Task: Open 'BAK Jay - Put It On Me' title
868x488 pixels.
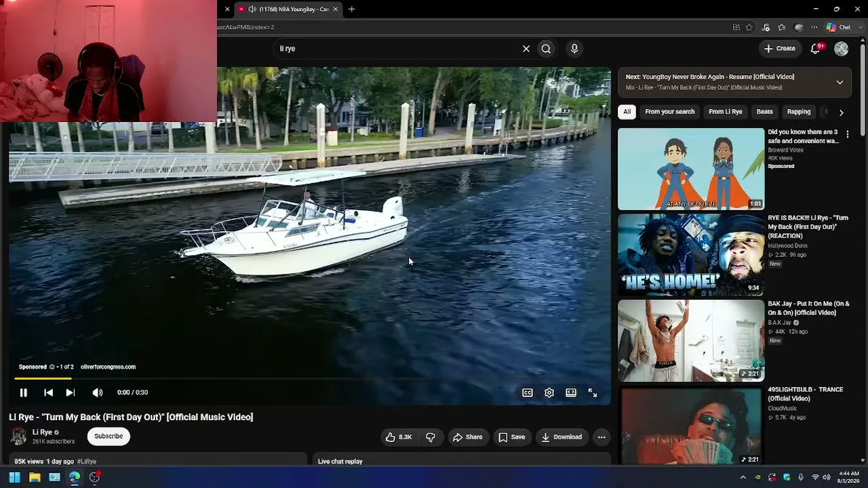Action: [x=808, y=308]
